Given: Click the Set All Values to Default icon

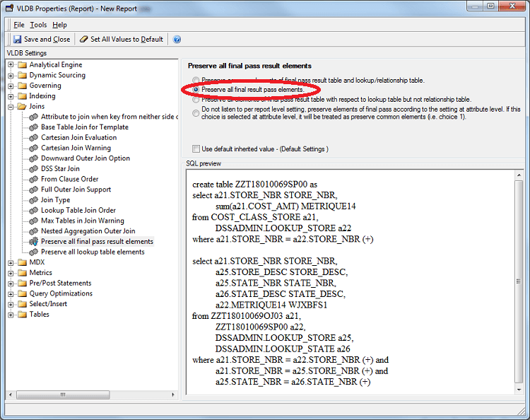Looking at the screenshot, I should 84,40.
